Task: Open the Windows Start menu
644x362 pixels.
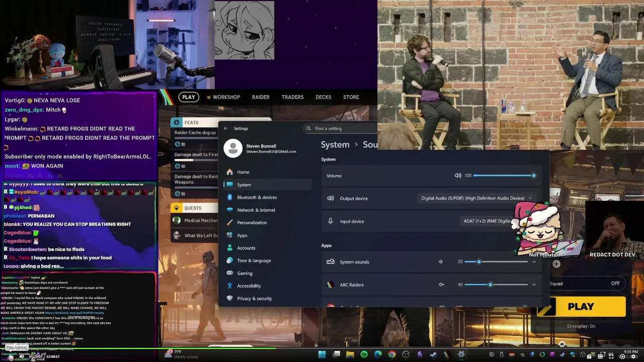Action: coord(322,354)
